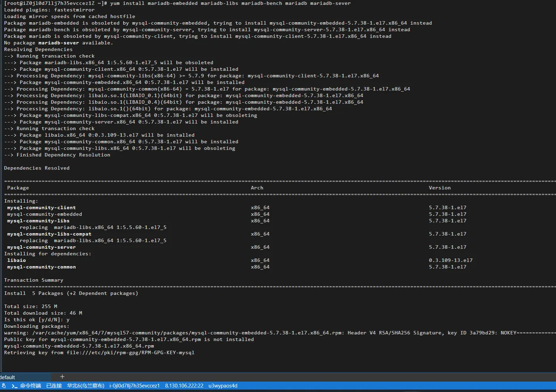
Task: Click the 'Version' column header
Action: point(440,188)
